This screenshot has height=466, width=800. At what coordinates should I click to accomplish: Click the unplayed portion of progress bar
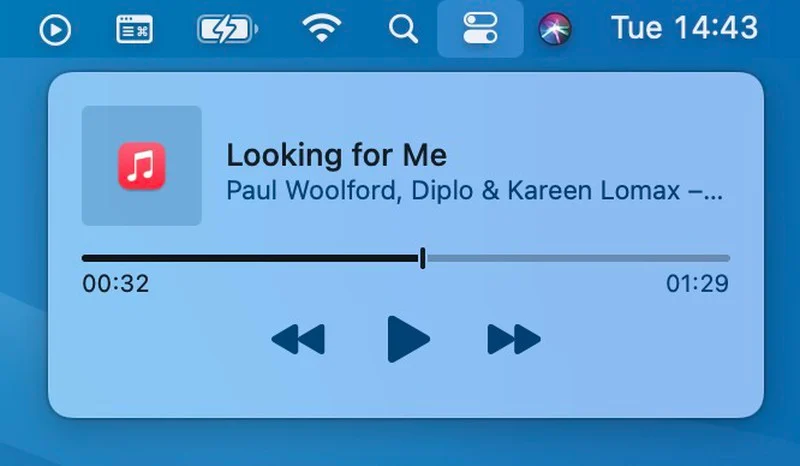[x=579, y=258]
